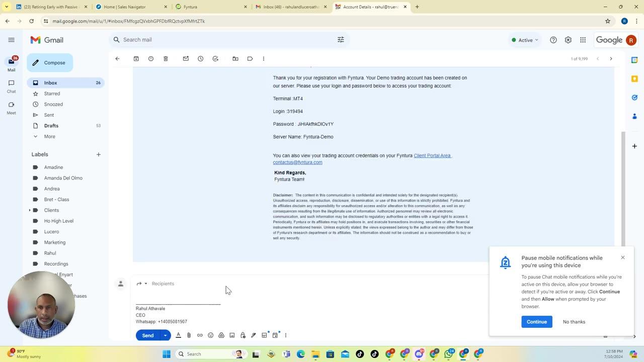Mark email as unread
This screenshot has height=362, width=644.
point(186,59)
